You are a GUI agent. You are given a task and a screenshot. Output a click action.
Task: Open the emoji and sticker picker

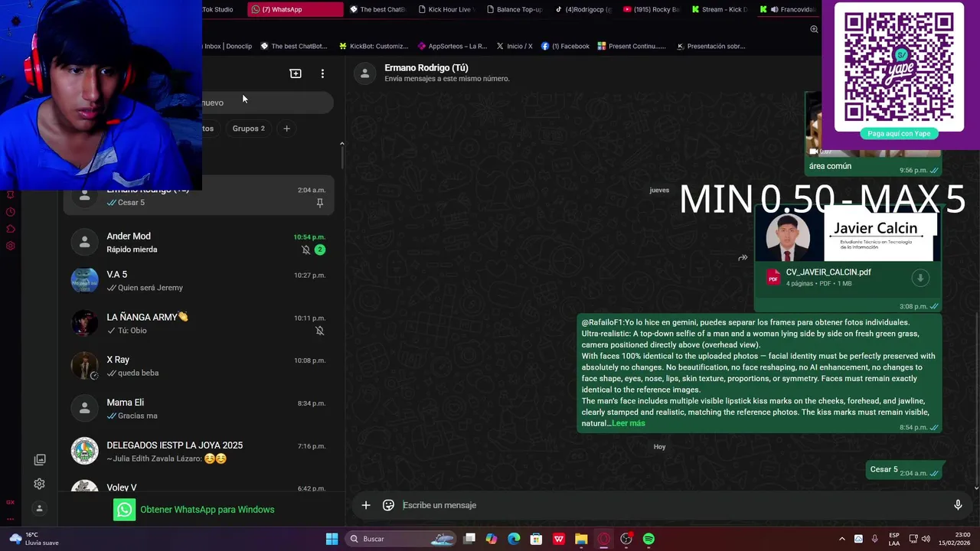[x=388, y=505]
